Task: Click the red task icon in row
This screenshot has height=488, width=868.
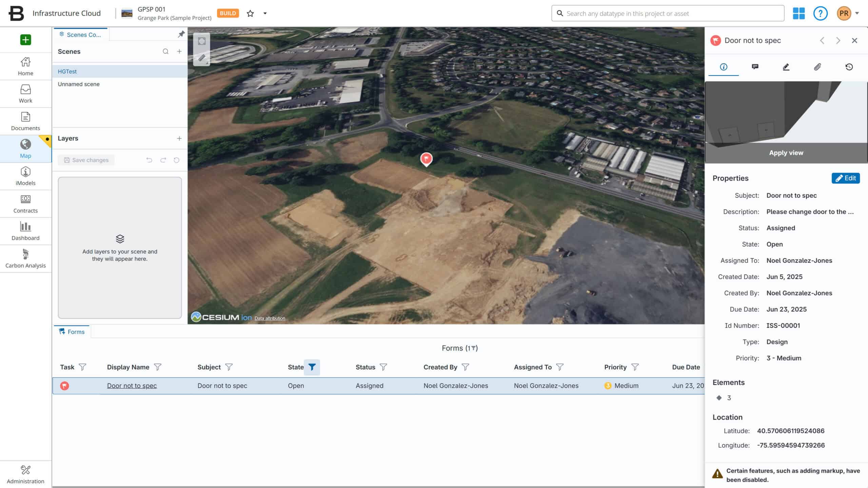Action: (x=64, y=386)
